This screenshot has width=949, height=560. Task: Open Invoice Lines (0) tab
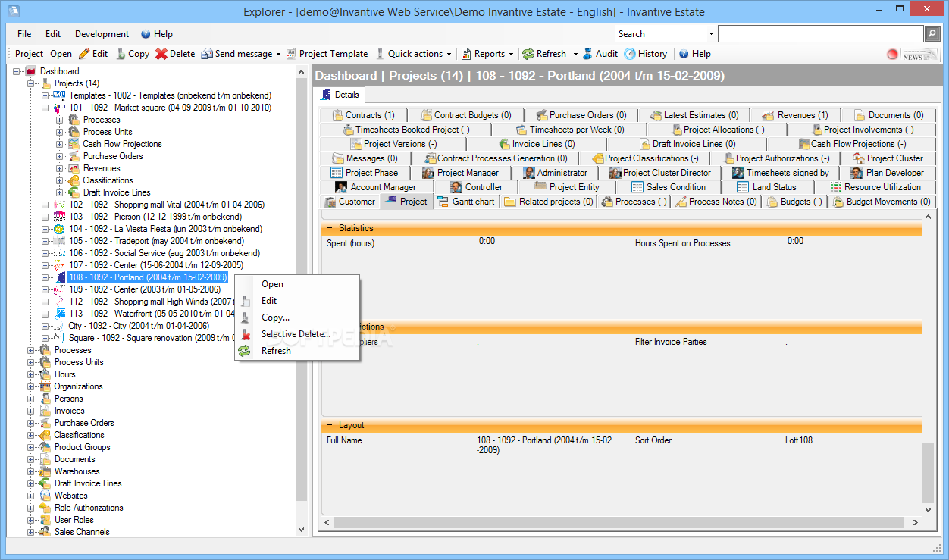(537, 144)
